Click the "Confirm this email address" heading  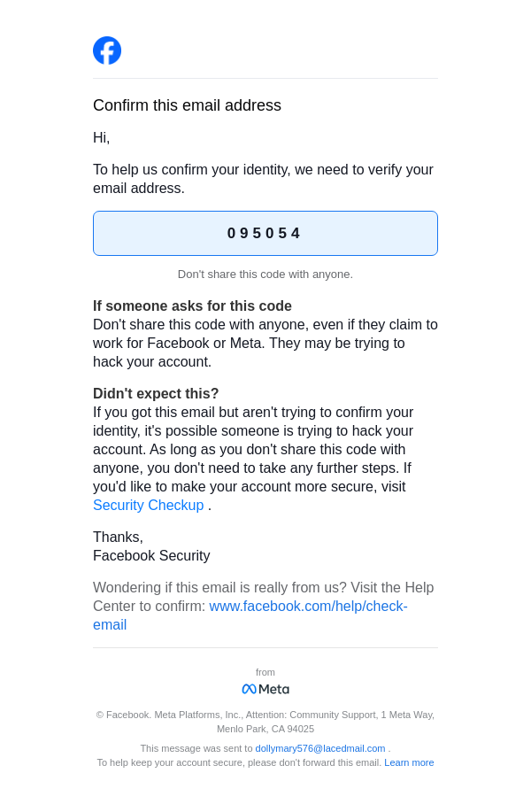(187, 105)
